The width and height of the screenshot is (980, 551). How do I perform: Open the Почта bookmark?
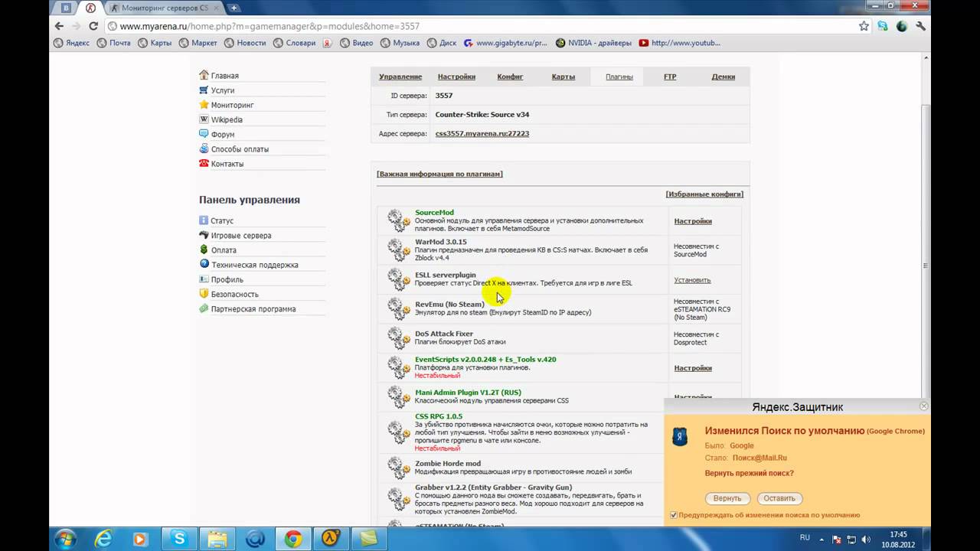point(113,43)
